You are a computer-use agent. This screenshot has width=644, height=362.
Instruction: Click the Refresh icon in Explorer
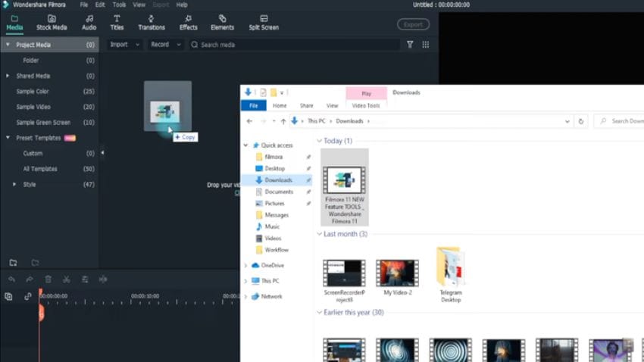pyautogui.click(x=581, y=121)
